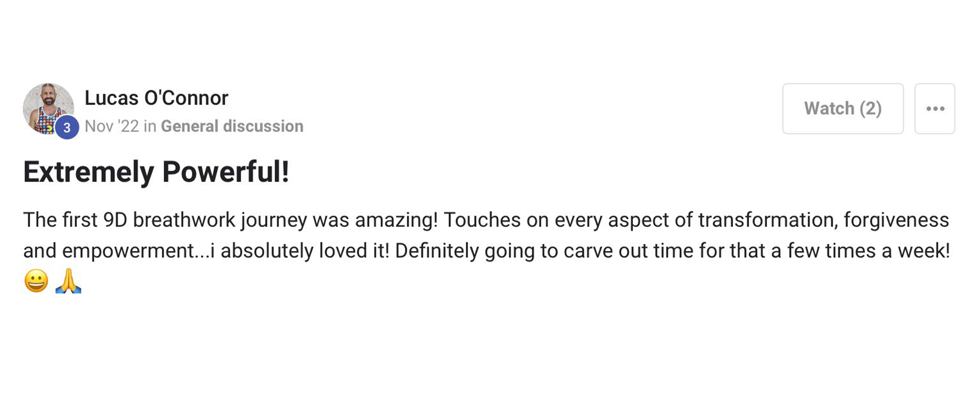Image resolution: width=980 pixels, height=406 pixels.
Task: Go to the General discussion category
Action: tap(232, 126)
